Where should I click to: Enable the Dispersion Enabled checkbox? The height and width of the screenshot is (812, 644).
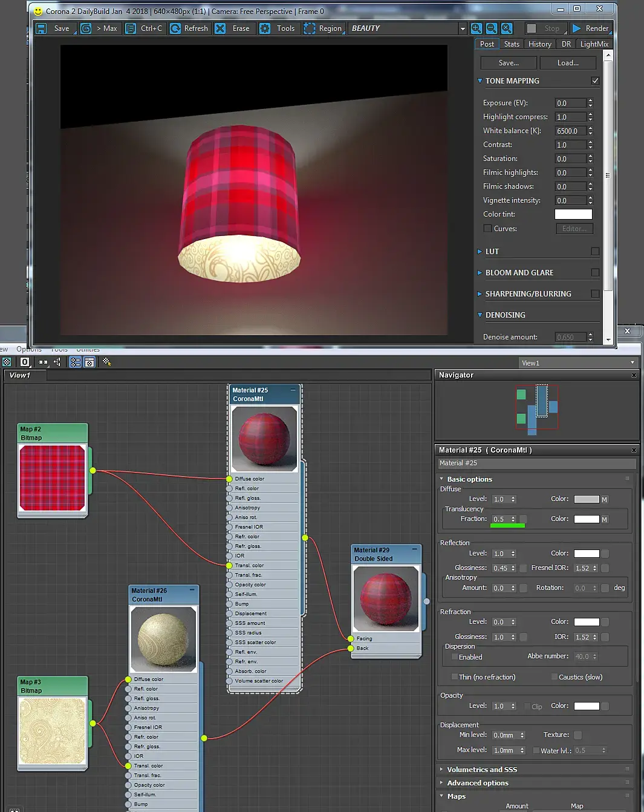point(455,656)
